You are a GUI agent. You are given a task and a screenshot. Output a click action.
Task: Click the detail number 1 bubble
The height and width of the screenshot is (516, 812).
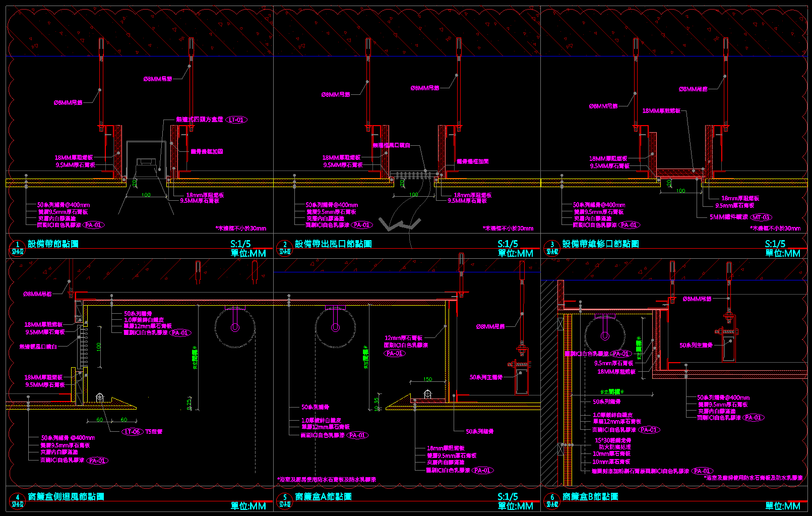pos(18,248)
